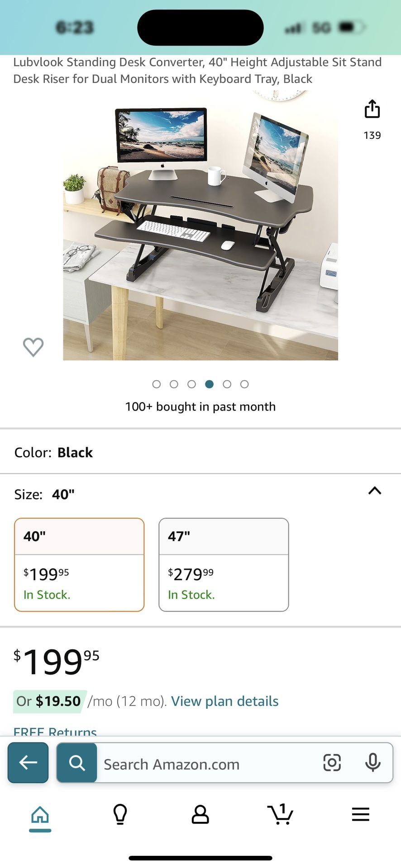Tap the standing desk product image

pos(200,226)
